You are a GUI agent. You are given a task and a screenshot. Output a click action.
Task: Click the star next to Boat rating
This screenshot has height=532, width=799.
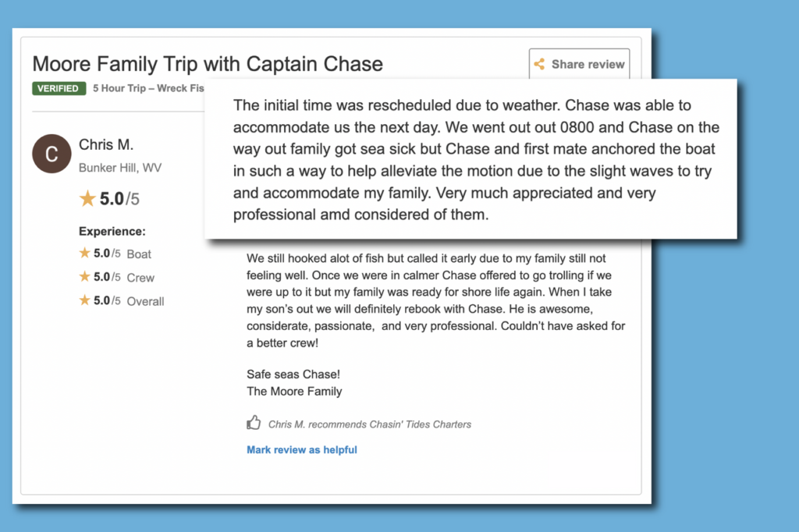[84, 254]
